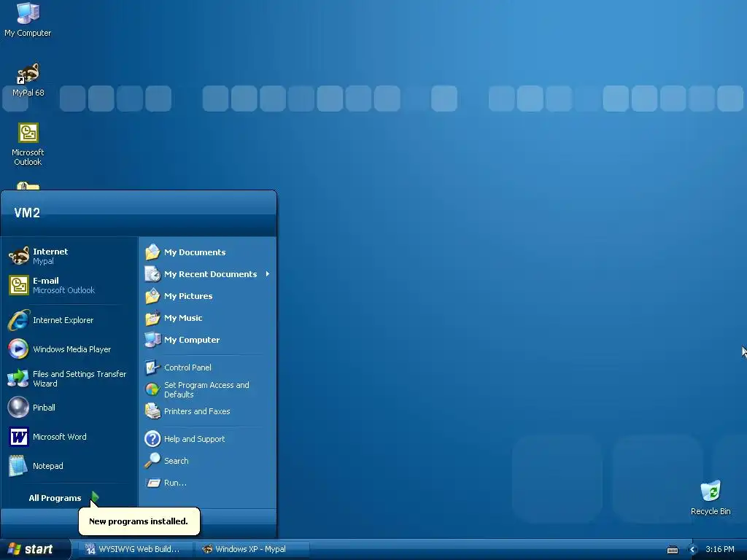Click the 3:16 PM clock

tap(719, 549)
